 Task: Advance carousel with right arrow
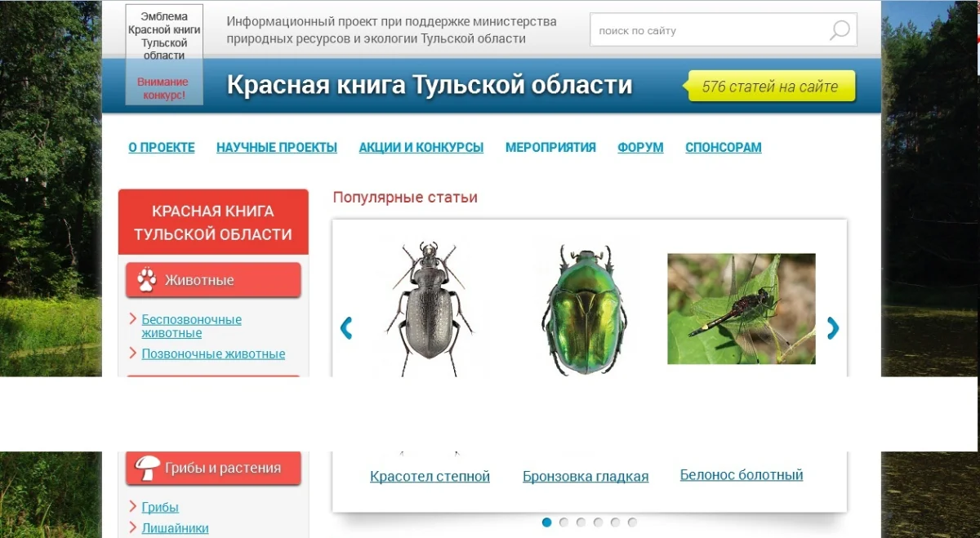pos(832,328)
